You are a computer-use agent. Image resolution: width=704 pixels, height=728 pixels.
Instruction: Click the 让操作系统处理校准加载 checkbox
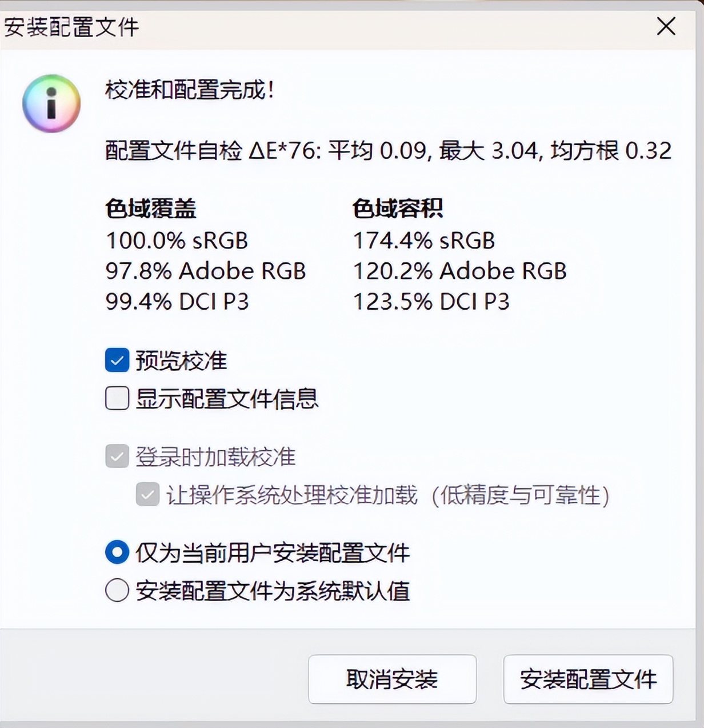147,496
